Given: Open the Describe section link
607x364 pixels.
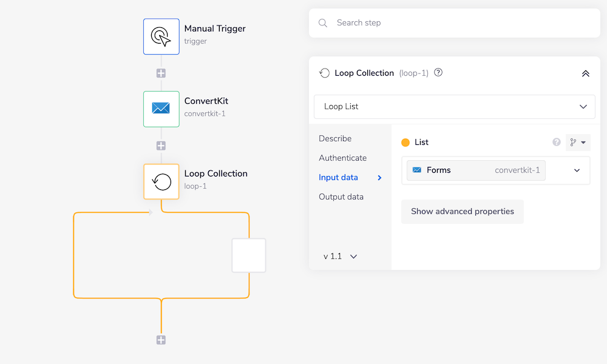Looking at the screenshot, I should (x=335, y=138).
